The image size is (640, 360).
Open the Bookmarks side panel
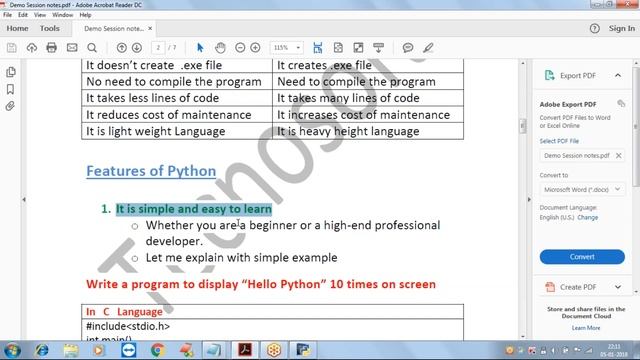11,89
